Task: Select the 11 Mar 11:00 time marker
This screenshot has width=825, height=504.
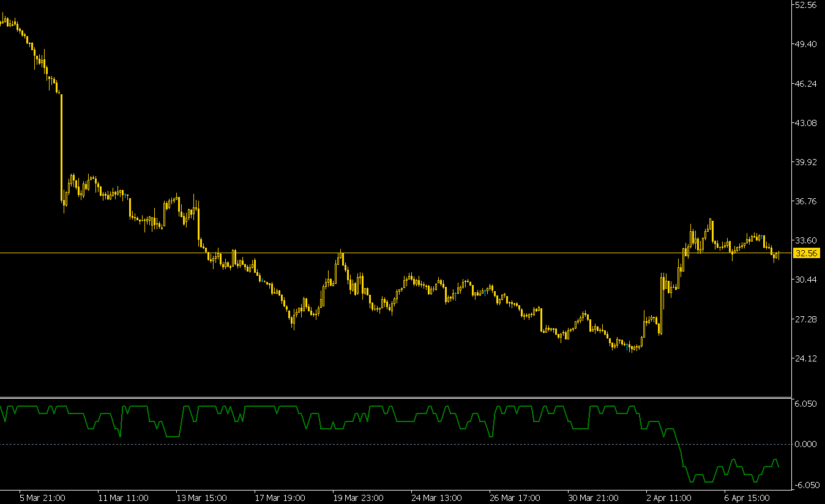Action: coord(123,498)
